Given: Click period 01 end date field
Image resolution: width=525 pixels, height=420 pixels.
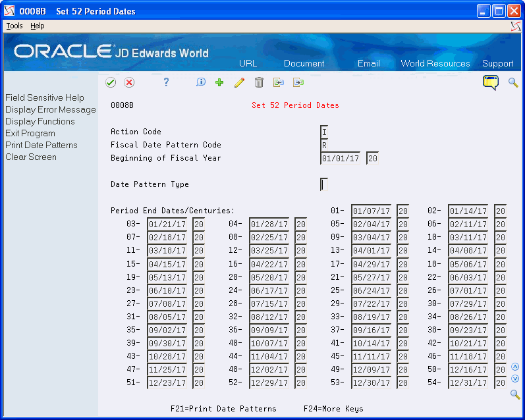Looking at the screenshot, I should tap(372, 211).
